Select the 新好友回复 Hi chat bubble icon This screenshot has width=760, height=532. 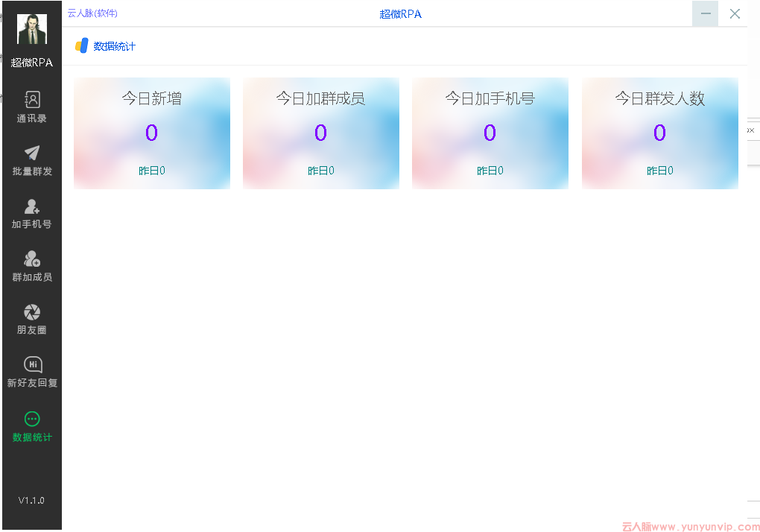coord(32,364)
